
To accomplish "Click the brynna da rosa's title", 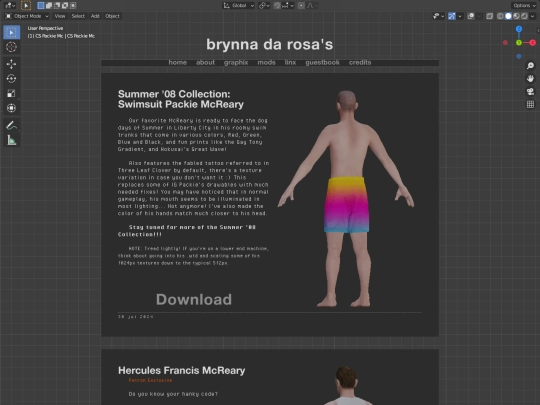I will tap(270, 44).
